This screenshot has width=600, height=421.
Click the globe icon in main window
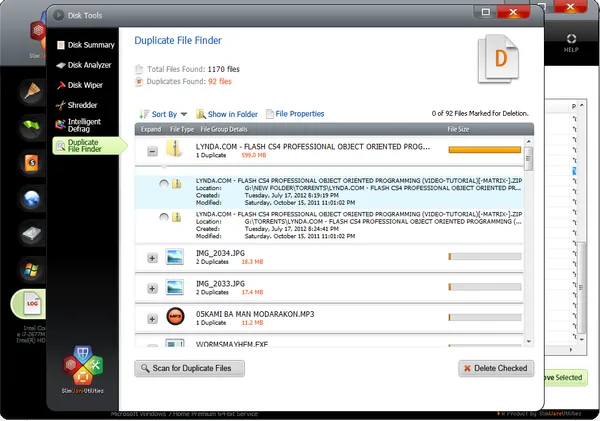coord(31,199)
